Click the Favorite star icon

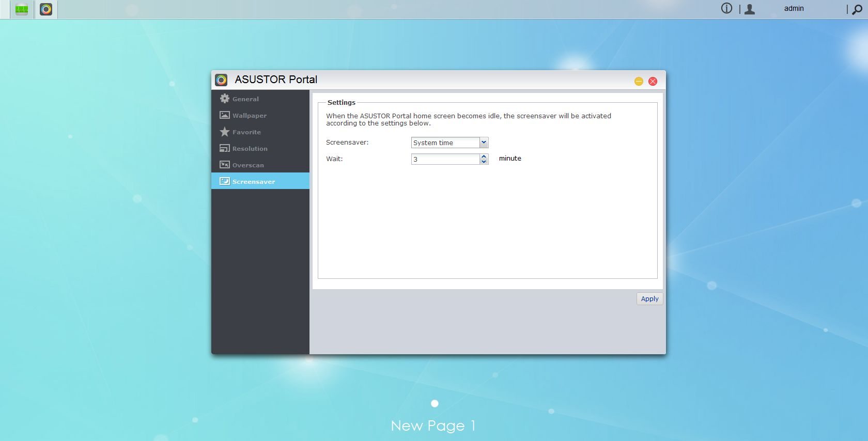(225, 132)
